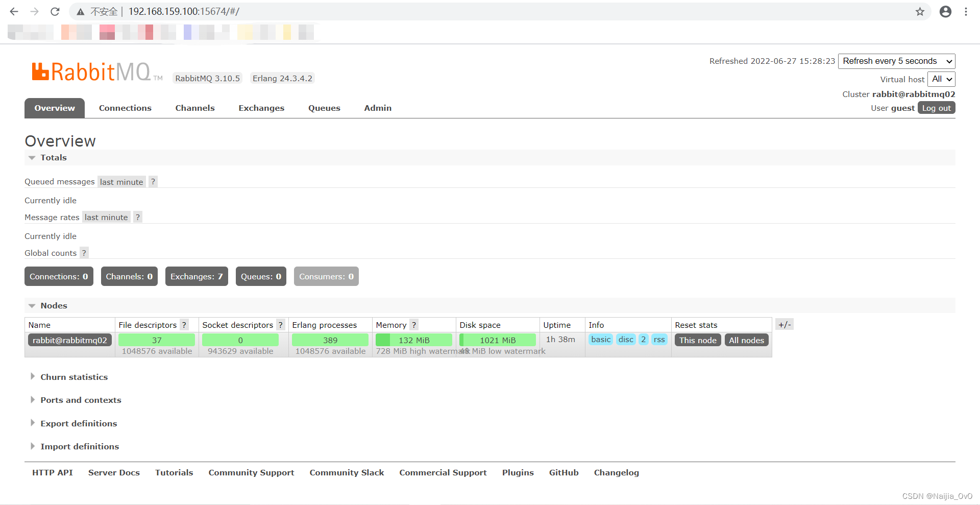Reset stats for This node
The height and width of the screenshot is (505, 980).
[698, 340]
